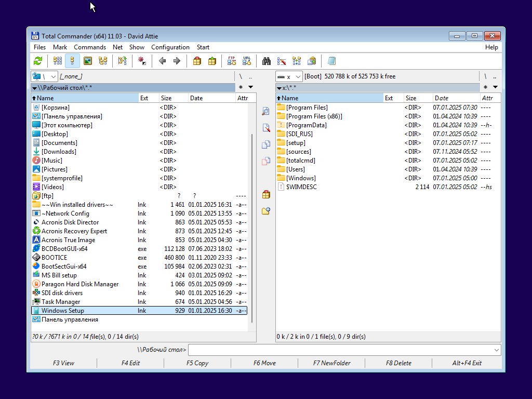532x399 pixels.
Task: Open the Show menu
Action: [137, 47]
